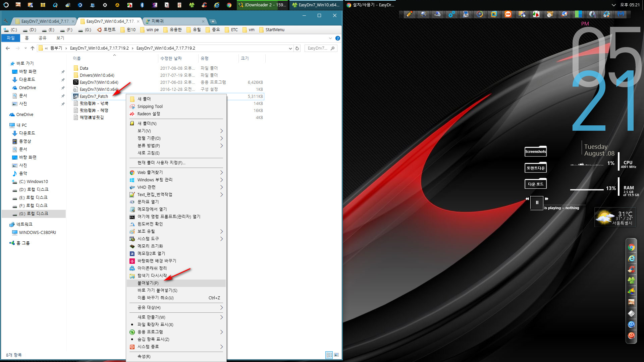Sort by the 수정한 날짜 column header
Screen dimensions: 644x362
178,58
